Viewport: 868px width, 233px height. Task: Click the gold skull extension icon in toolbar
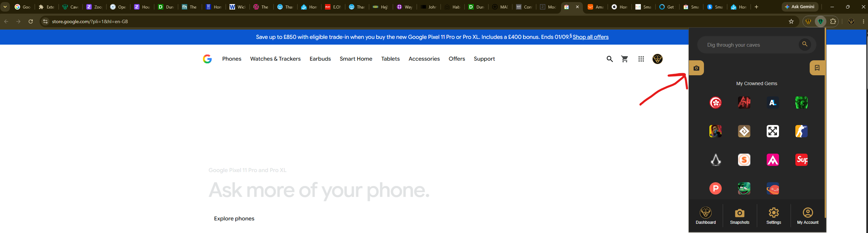(x=808, y=21)
